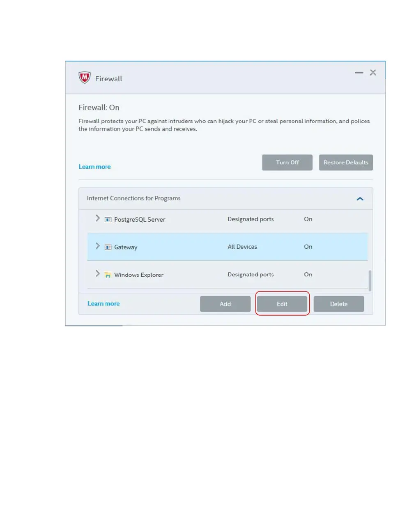The image size is (414, 532).
Task: Expand the PostgreSQL Server row chevron
Action: click(x=97, y=218)
